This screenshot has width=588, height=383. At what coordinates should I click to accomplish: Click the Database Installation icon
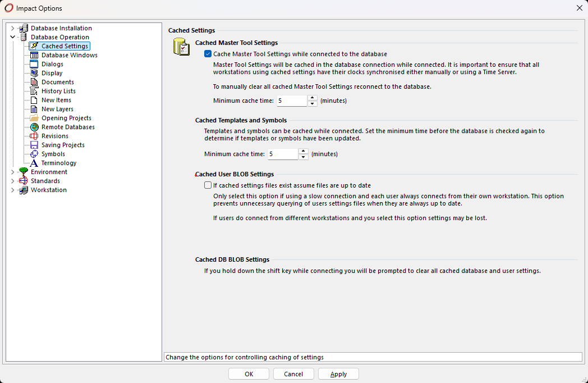[x=24, y=28]
